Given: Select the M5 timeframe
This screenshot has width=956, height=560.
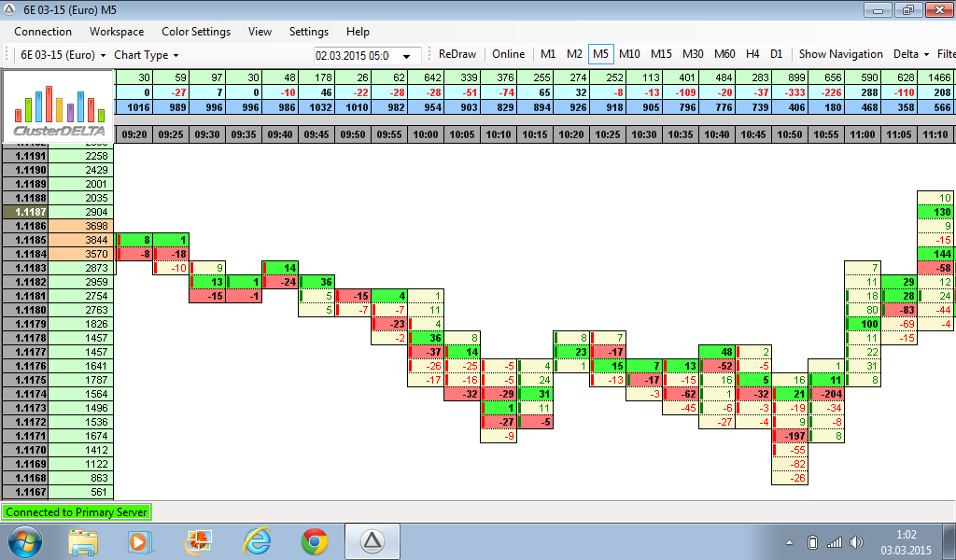Looking at the screenshot, I should click(600, 54).
